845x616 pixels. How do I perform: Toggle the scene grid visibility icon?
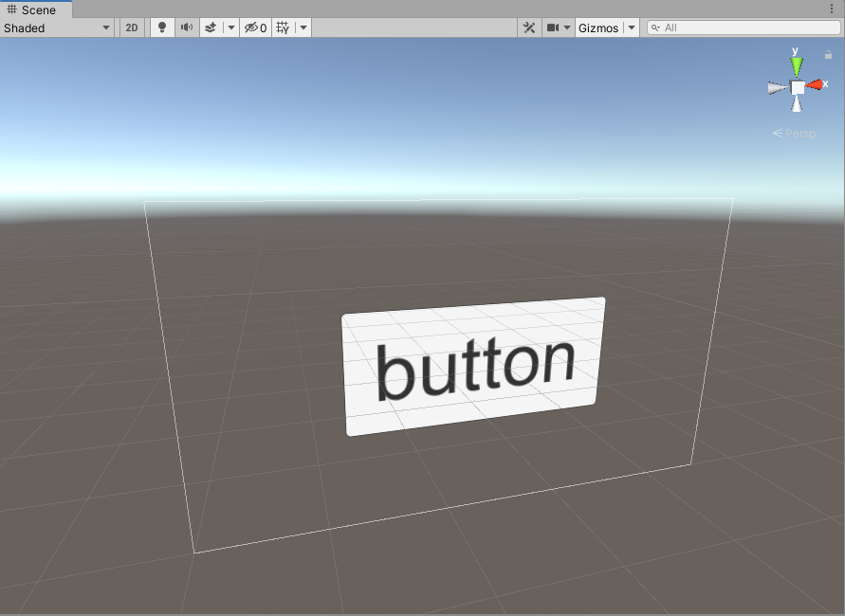(x=283, y=28)
